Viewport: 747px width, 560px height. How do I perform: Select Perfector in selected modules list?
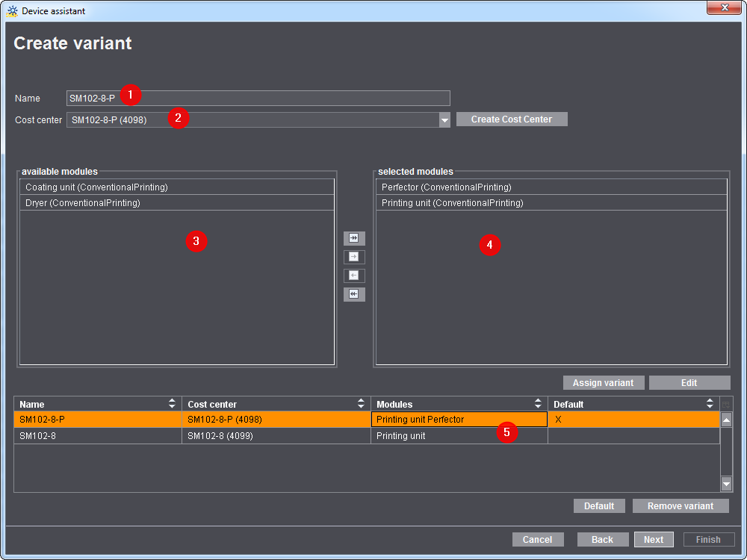tap(446, 187)
